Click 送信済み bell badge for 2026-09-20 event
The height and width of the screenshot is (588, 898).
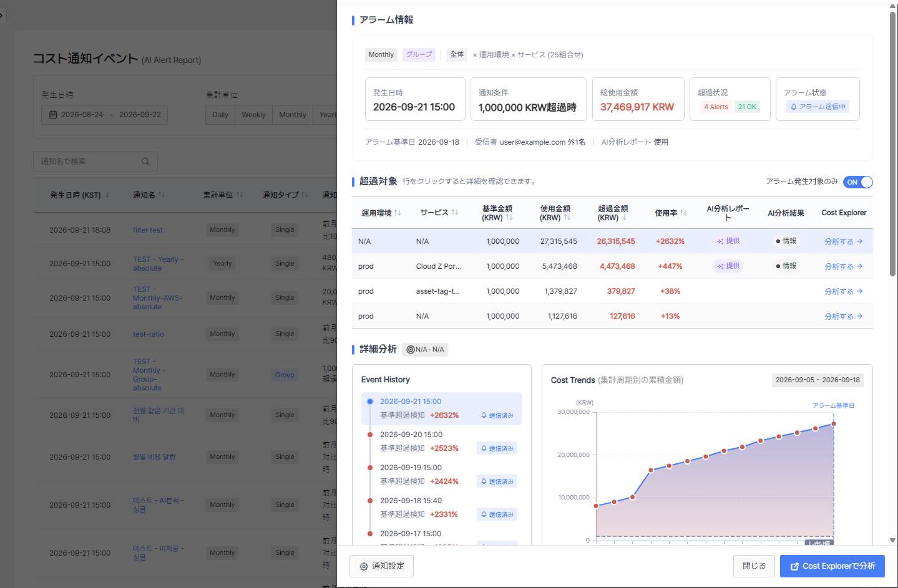(x=497, y=448)
